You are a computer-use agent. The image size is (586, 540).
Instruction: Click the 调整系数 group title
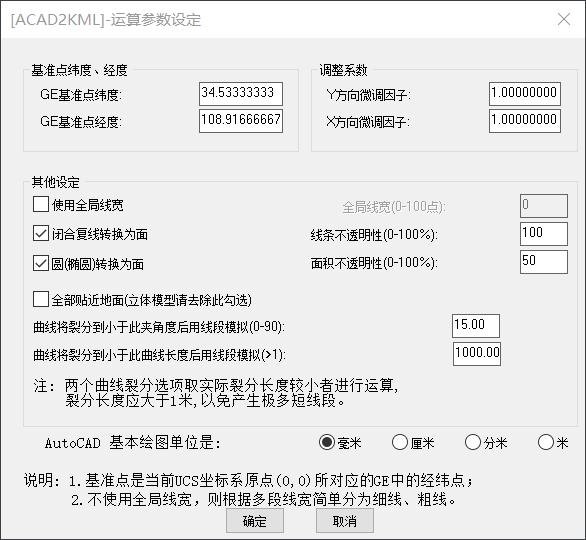point(343,70)
